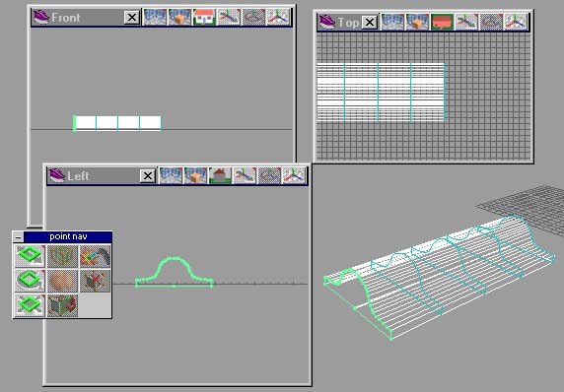Select solid box render icon in Front window

(x=179, y=18)
